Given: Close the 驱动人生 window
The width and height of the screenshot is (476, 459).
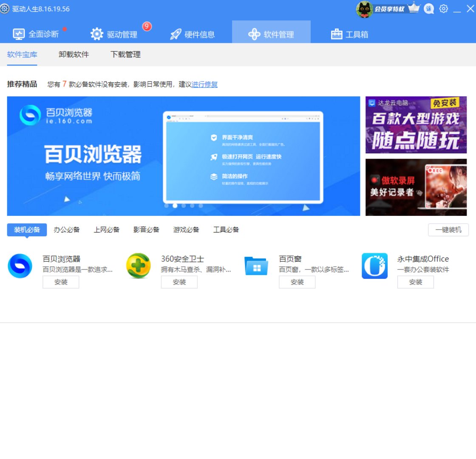Looking at the screenshot, I should click(x=470, y=8).
